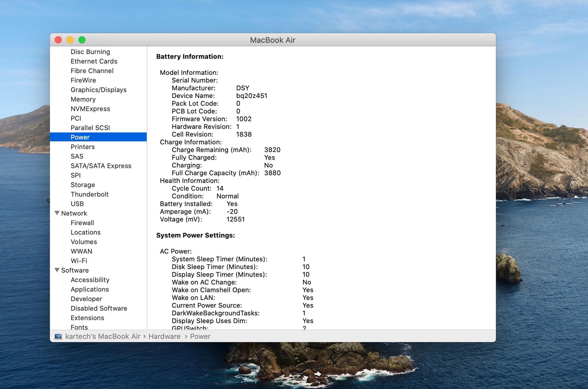The height and width of the screenshot is (389, 588).
Task: Open Graphics/Displays in the sidebar
Action: pyautogui.click(x=98, y=90)
